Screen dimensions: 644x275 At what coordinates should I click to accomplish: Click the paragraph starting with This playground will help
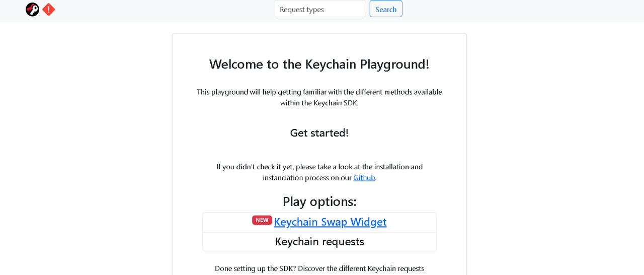(319, 97)
